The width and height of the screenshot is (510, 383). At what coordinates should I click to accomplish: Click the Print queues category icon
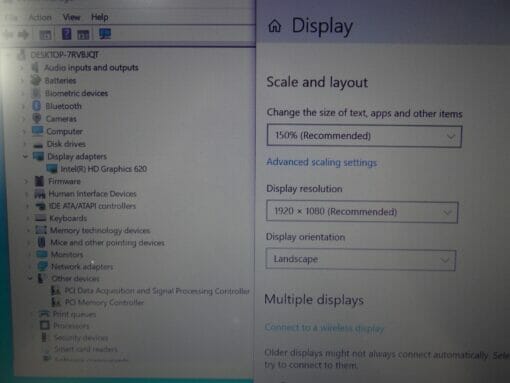(44, 314)
